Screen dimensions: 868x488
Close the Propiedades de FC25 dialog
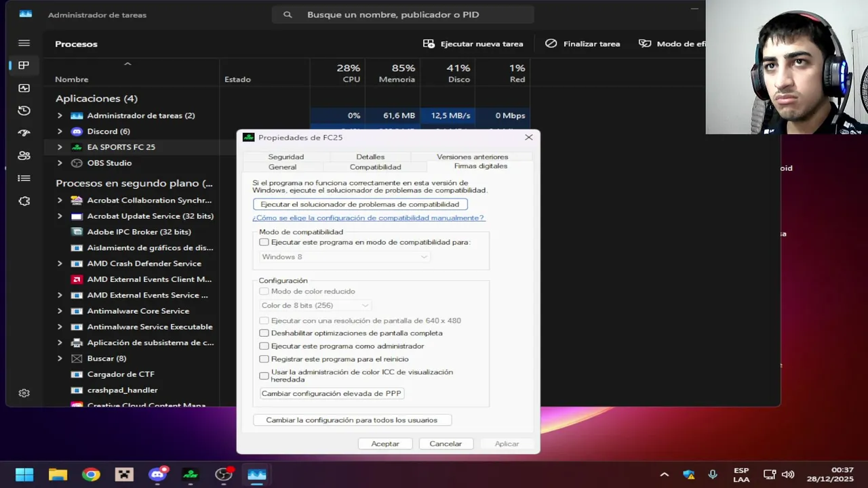(x=529, y=137)
